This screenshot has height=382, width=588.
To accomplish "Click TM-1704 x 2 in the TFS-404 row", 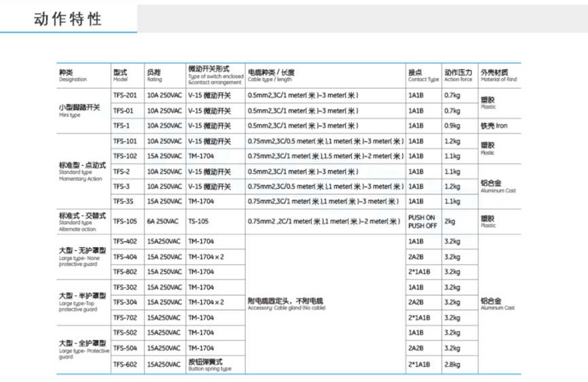I will 206,256.
